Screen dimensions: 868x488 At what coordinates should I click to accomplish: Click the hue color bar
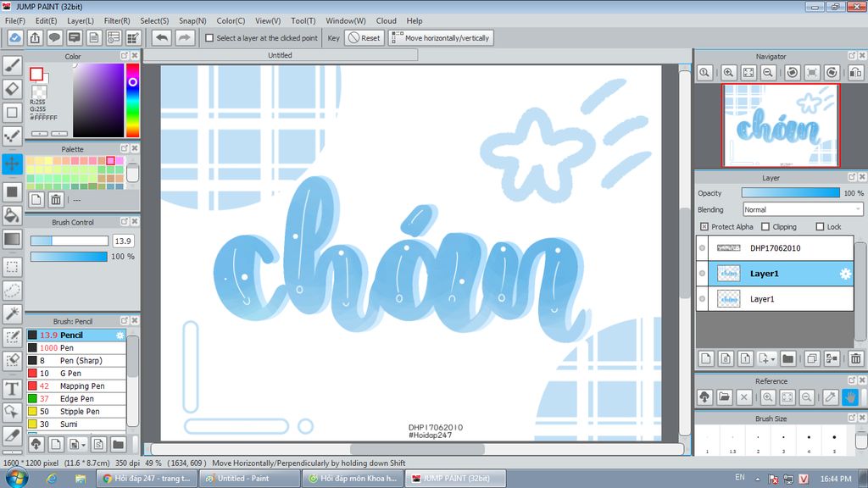pos(132,100)
